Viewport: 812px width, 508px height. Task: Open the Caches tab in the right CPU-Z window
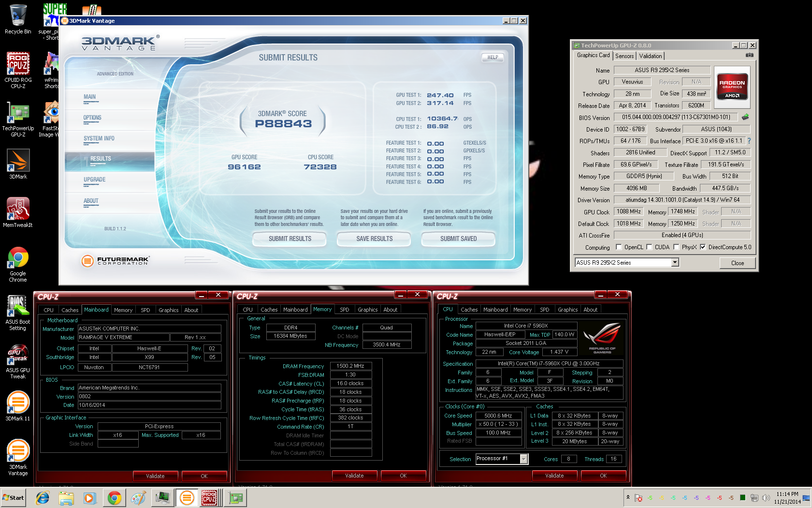469,310
